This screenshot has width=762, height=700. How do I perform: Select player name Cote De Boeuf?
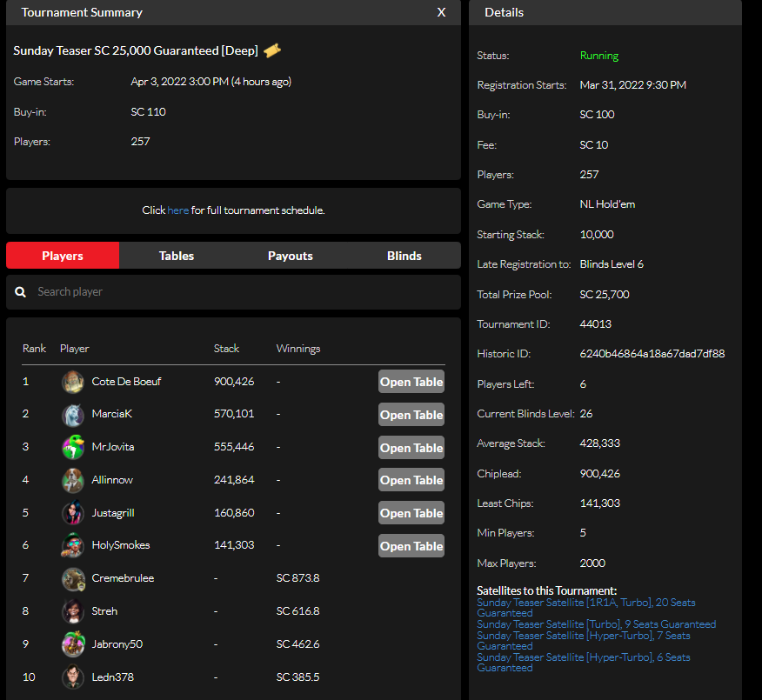(x=126, y=382)
